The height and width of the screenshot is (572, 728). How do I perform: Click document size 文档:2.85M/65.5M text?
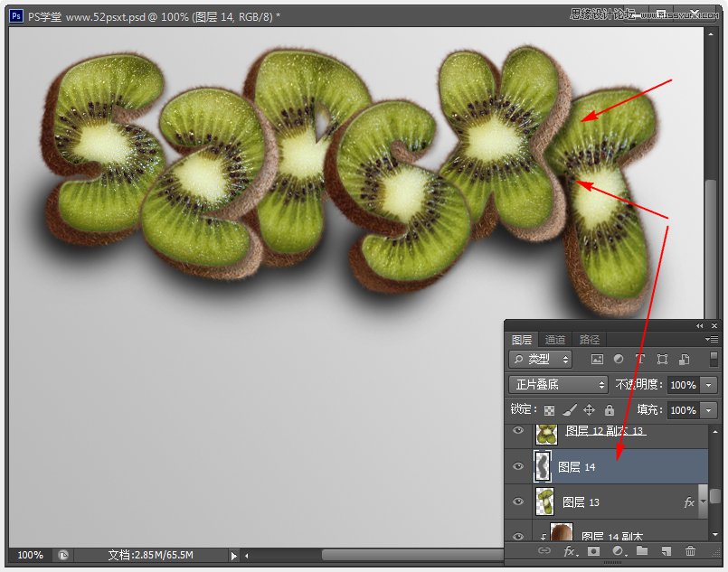point(150,555)
